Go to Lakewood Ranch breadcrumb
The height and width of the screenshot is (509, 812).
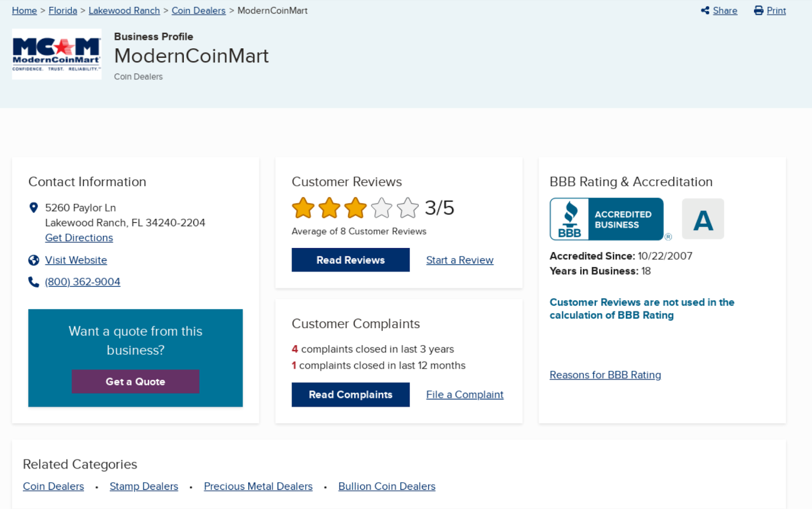[x=124, y=11]
